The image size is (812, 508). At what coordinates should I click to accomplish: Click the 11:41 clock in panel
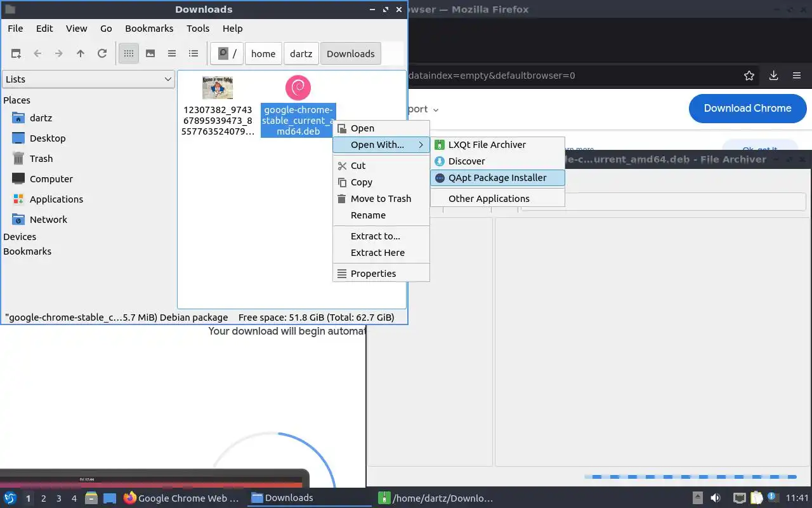pyautogui.click(x=797, y=498)
